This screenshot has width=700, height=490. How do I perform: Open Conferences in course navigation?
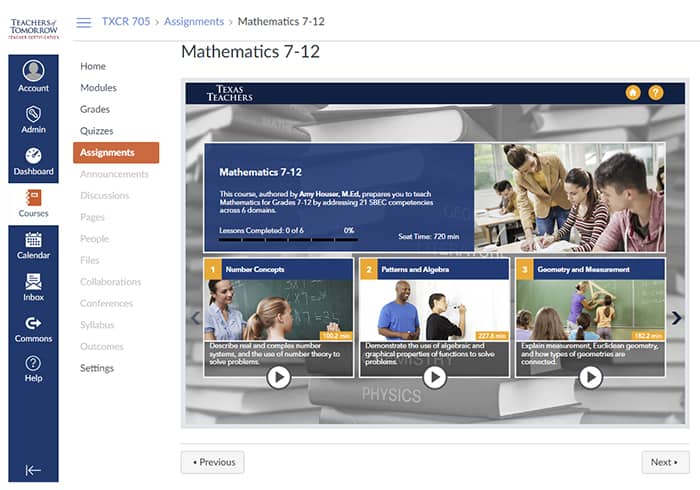[106, 303]
